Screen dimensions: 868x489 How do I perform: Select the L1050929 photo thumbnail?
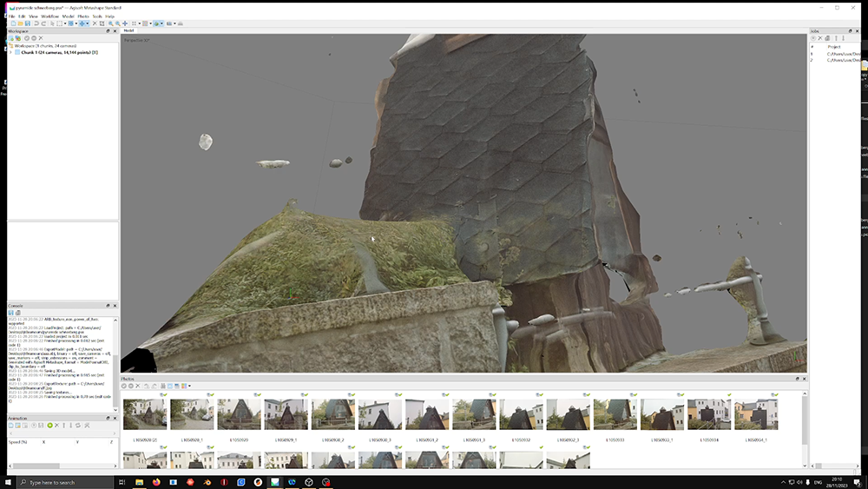239,415
